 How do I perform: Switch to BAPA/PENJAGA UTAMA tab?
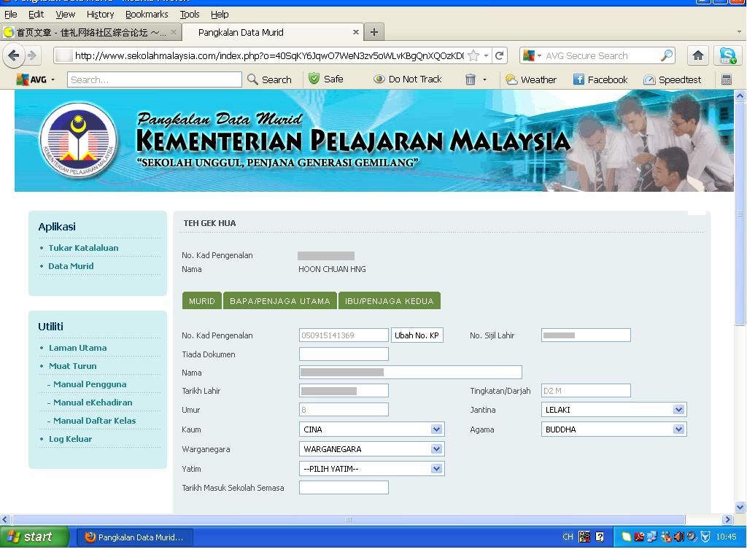click(279, 301)
